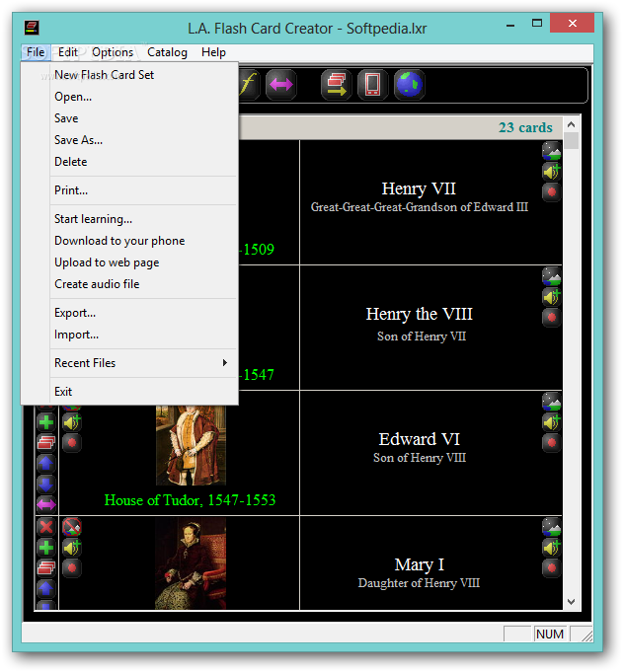Image resolution: width=623 pixels, height=672 pixels.
Task: Add image to Edward VI answer side
Action: point(551,402)
